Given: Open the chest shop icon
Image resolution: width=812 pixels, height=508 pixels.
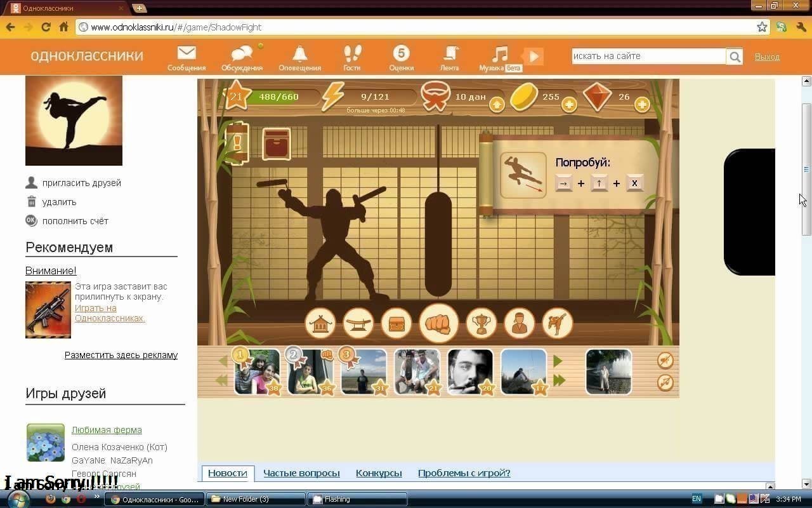Looking at the screenshot, I should 396,323.
